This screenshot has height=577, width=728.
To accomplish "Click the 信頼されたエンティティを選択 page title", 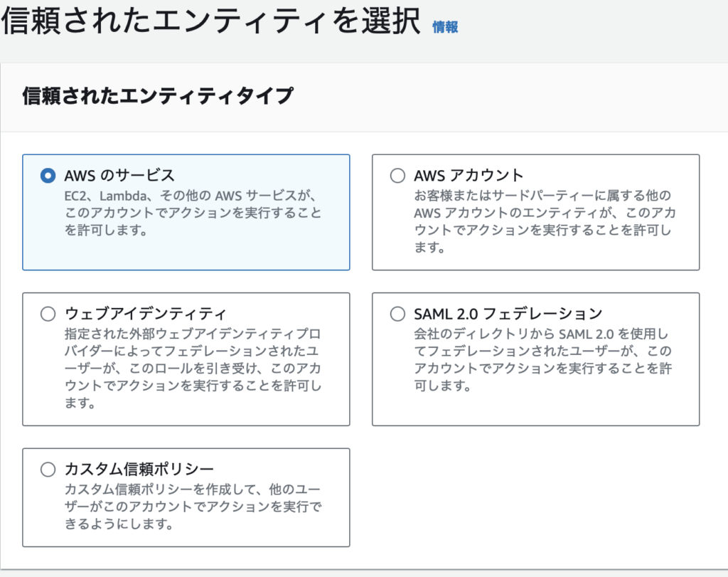I will [x=211, y=21].
